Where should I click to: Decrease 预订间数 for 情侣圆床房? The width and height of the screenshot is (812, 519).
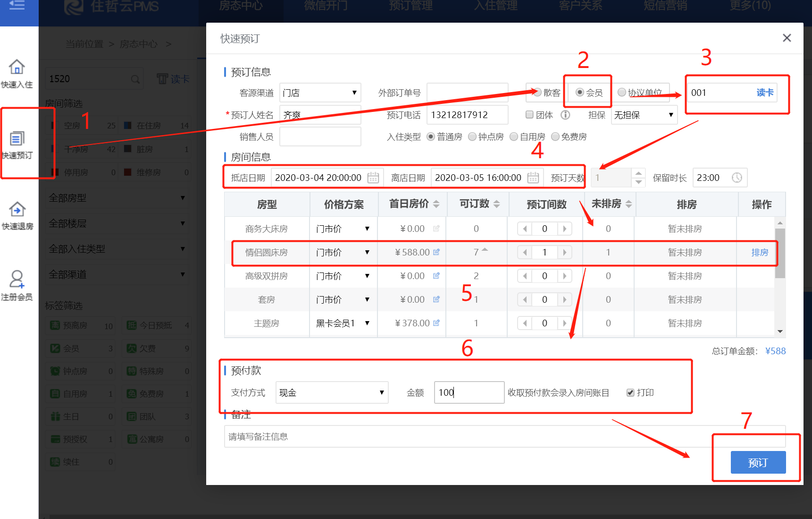click(525, 253)
